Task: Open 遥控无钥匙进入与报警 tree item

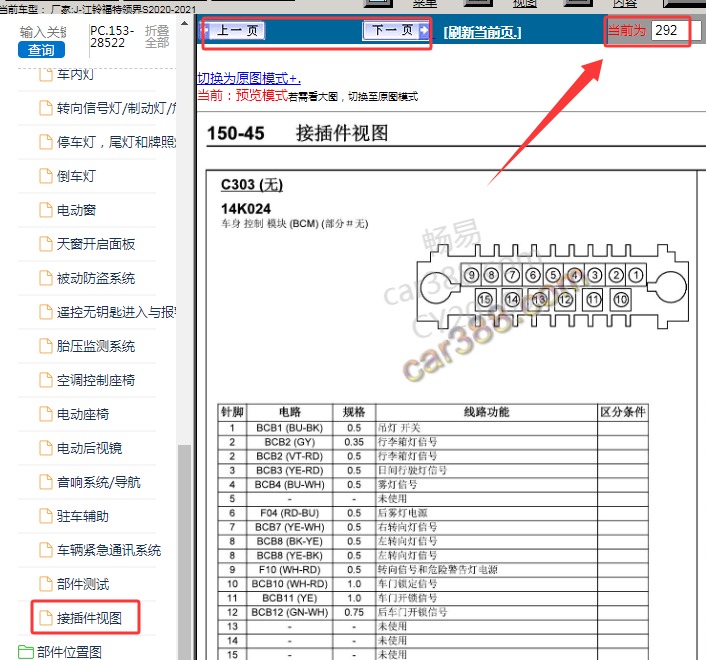Action: coord(116,312)
